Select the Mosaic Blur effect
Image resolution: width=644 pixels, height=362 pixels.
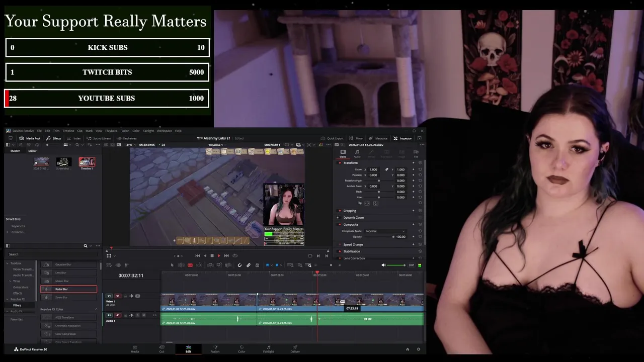pos(68,281)
